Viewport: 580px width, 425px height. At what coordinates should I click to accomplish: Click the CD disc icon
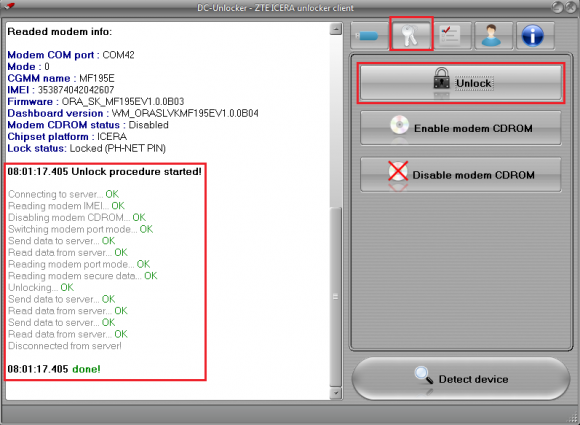click(x=399, y=125)
